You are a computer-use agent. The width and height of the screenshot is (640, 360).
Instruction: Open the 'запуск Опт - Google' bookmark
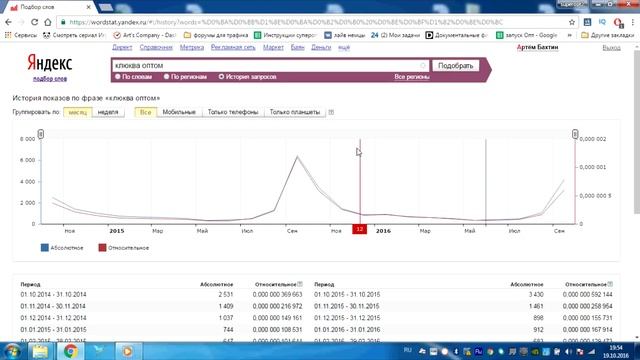click(527, 35)
